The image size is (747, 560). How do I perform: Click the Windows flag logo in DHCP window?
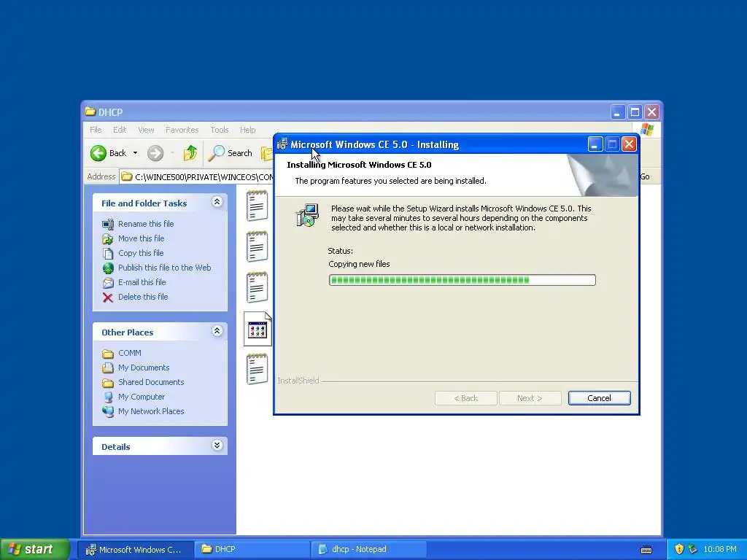coord(647,130)
